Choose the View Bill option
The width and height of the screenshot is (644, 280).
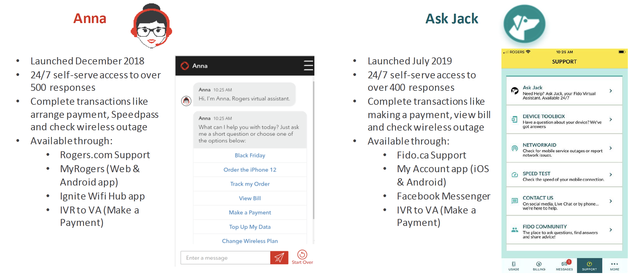250,198
